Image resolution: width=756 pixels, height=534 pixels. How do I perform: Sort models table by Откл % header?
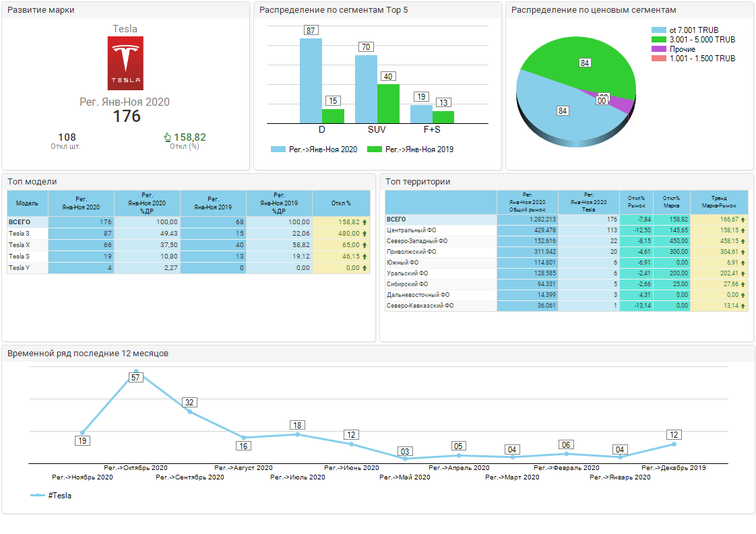click(x=341, y=203)
